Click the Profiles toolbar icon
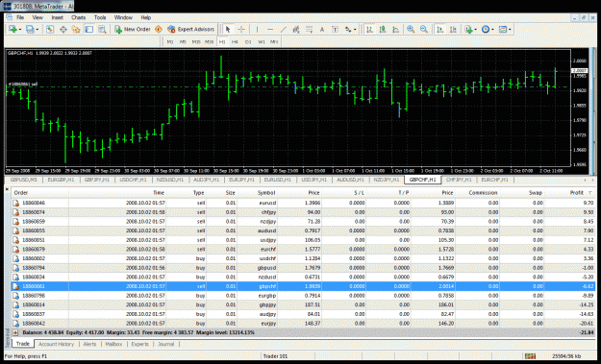601x364 pixels. coord(30,29)
